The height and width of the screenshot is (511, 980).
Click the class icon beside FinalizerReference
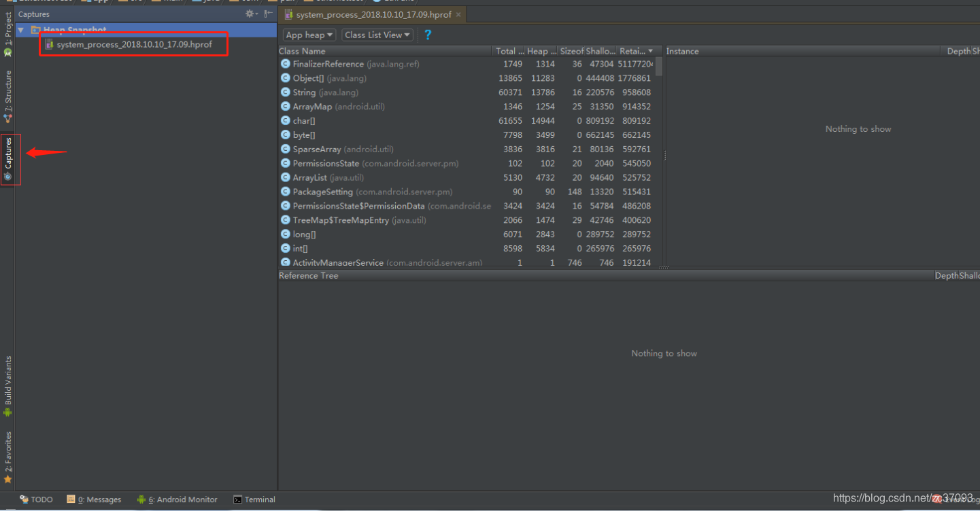[x=285, y=64]
